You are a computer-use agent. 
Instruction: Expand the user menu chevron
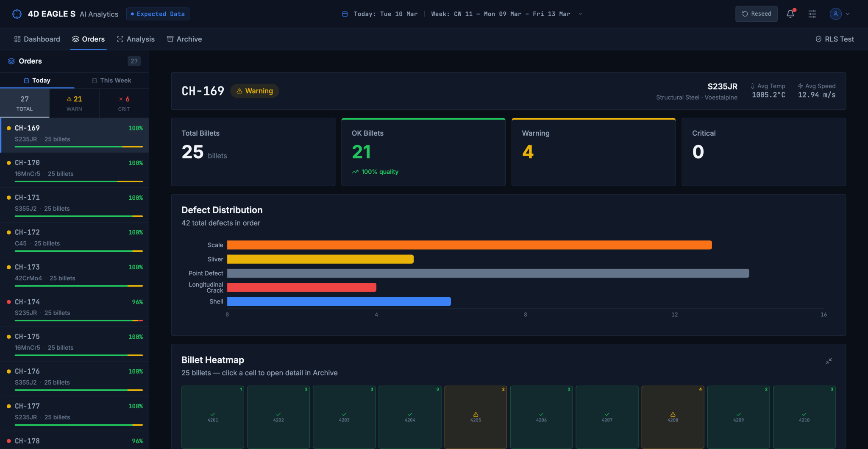point(848,14)
